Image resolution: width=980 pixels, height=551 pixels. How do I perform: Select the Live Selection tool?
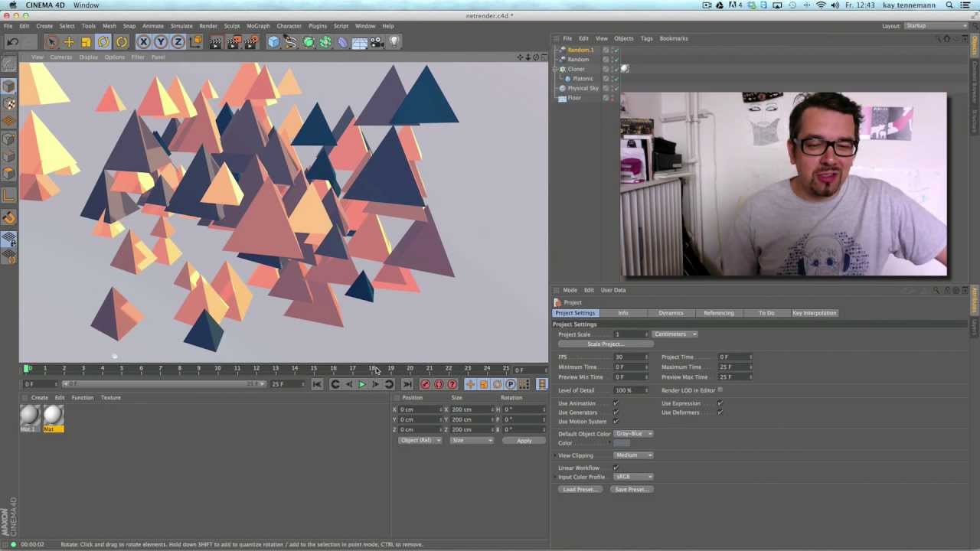pyautogui.click(x=51, y=42)
